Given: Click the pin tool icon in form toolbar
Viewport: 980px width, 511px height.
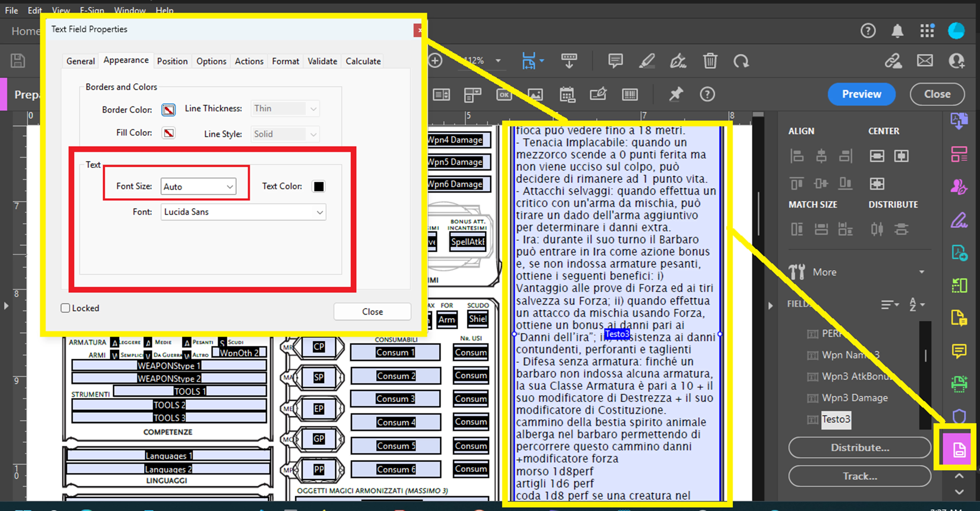Looking at the screenshot, I should click(676, 94).
